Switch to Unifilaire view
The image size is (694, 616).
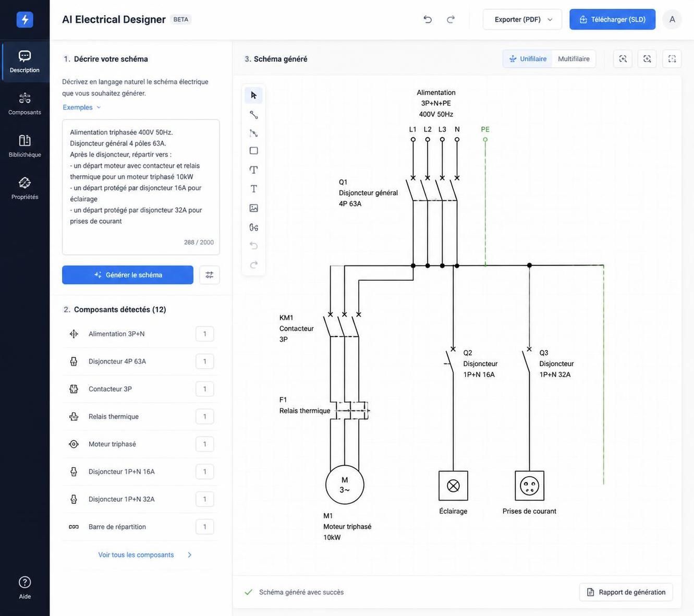point(528,59)
